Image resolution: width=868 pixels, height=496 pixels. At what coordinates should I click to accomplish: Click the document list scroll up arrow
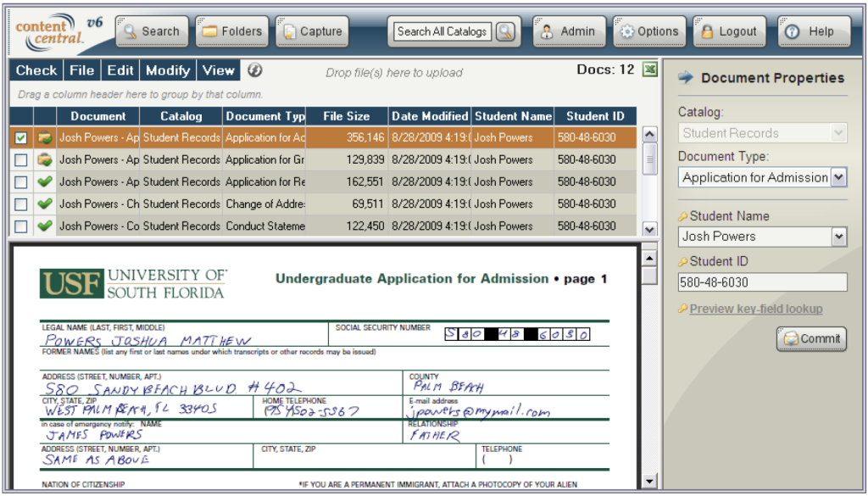click(x=650, y=135)
